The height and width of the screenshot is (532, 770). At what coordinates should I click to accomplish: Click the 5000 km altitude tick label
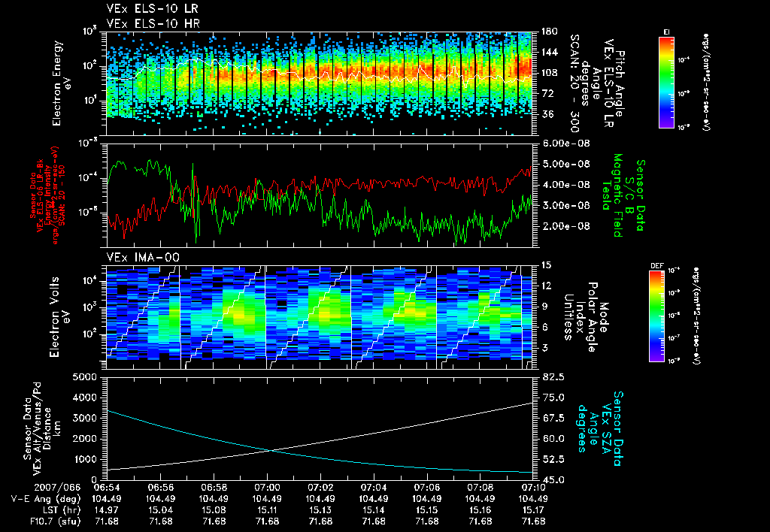click(x=85, y=377)
